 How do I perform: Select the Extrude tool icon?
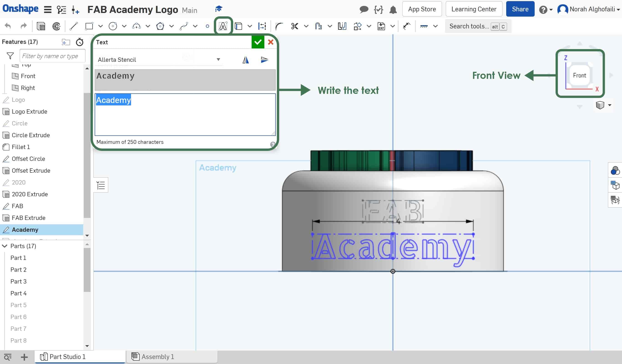(x=41, y=26)
